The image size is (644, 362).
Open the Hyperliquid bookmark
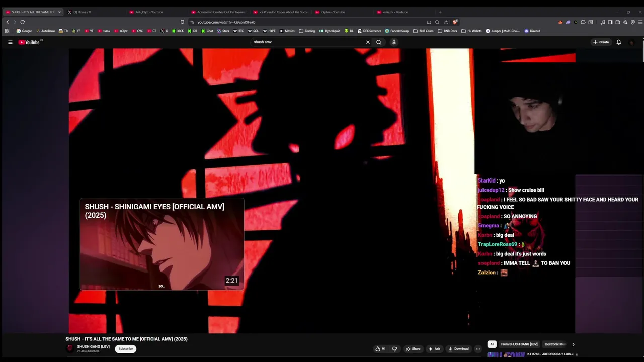tap(330, 31)
